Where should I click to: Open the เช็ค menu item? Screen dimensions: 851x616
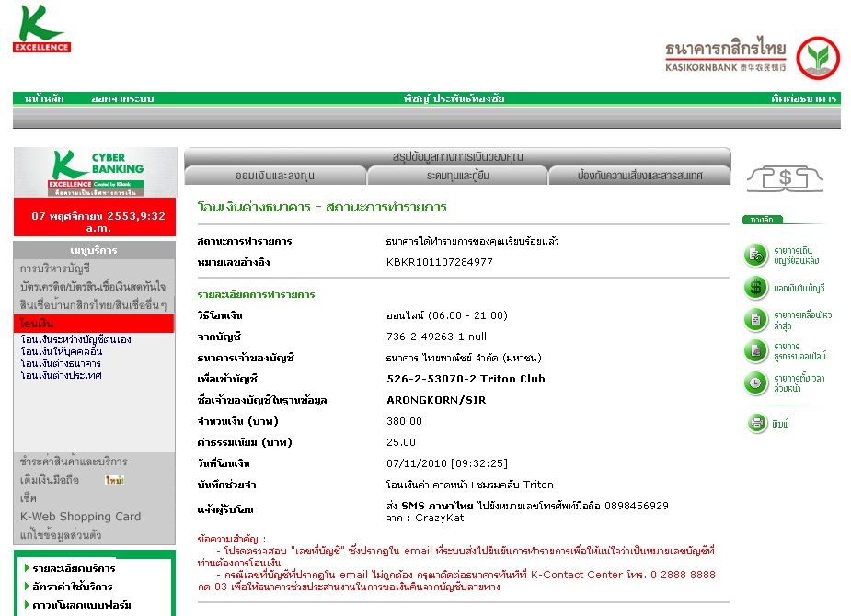pyautogui.click(x=29, y=497)
